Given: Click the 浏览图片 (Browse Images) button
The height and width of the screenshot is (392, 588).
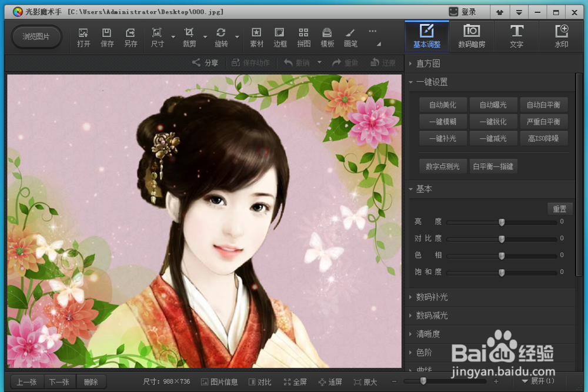Looking at the screenshot, I should pyautogui.click(x=36, y=36).
